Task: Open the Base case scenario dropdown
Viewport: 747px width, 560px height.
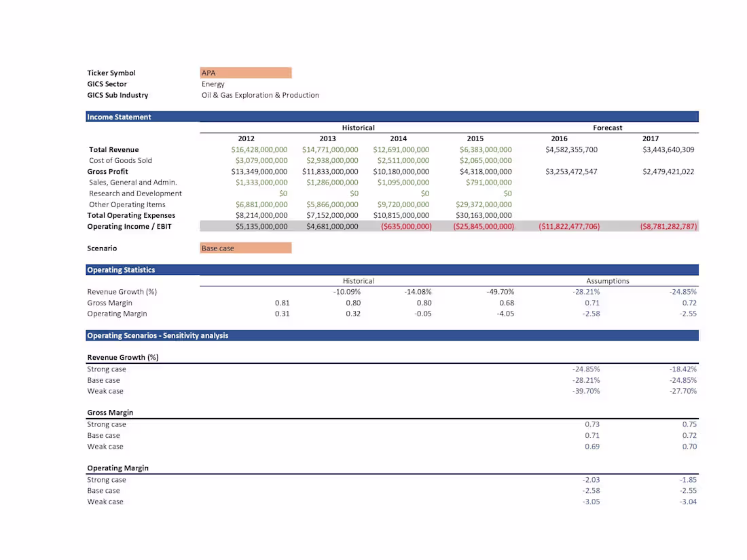Action: 244,248
